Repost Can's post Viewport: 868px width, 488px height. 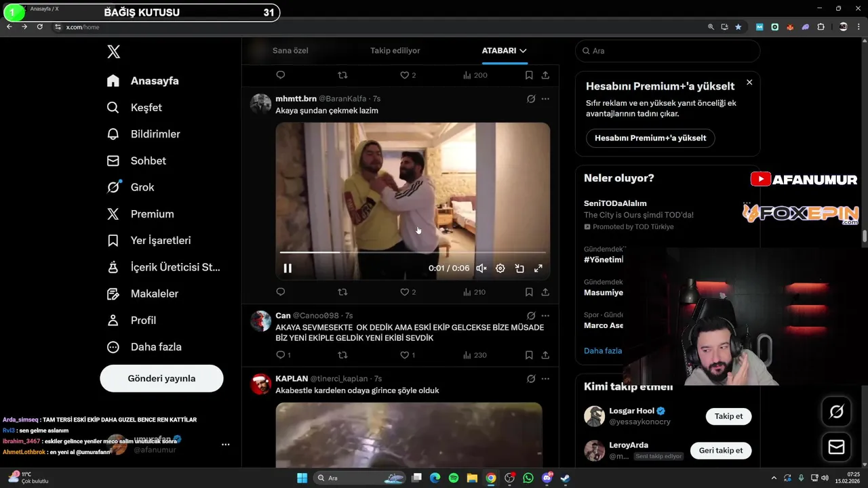(342, 355)
